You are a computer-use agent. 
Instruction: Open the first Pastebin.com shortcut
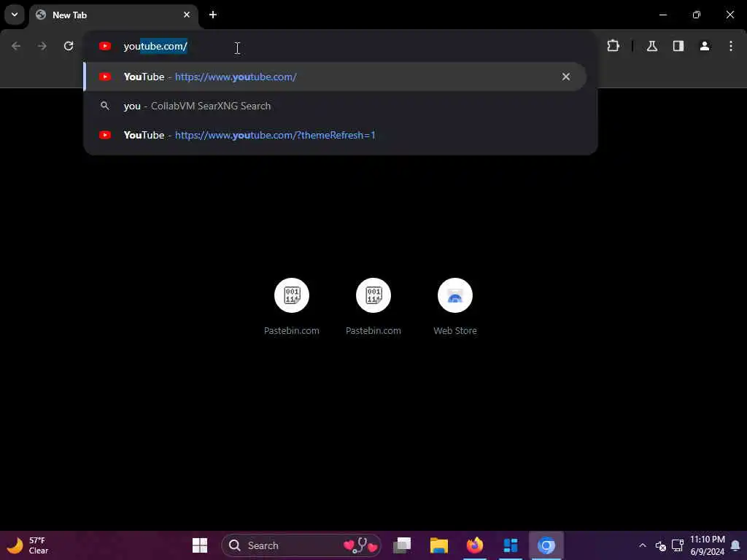tap(292, 307)
